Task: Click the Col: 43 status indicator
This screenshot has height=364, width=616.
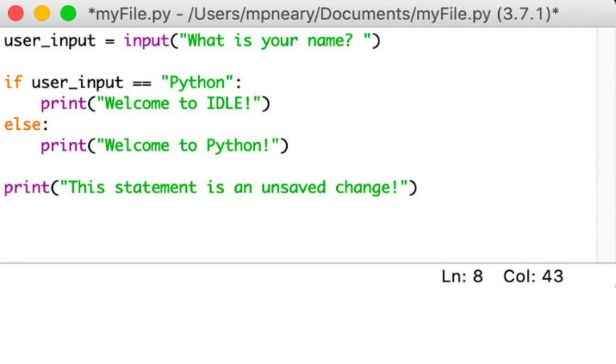Action: pyautogui.click(x=533, y=277)
